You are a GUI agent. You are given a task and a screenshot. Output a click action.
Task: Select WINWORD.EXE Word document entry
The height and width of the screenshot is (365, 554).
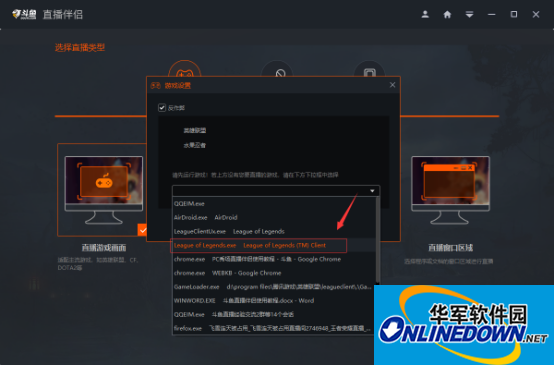click(274, 300)
